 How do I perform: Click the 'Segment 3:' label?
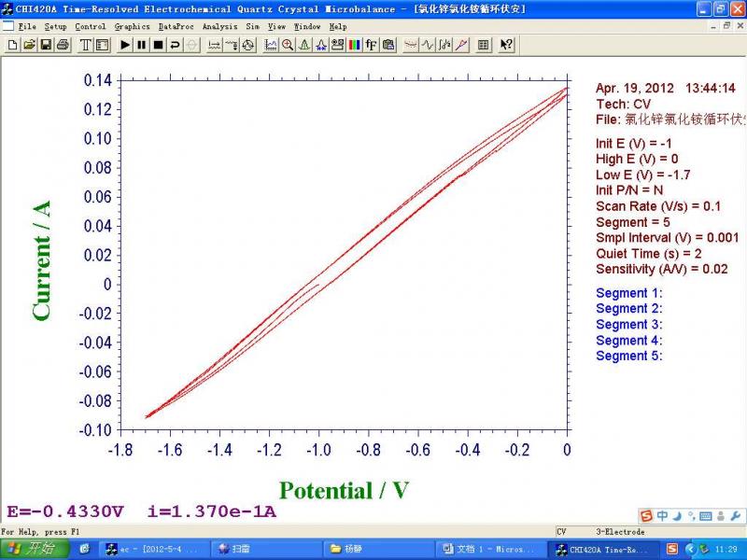628,324
